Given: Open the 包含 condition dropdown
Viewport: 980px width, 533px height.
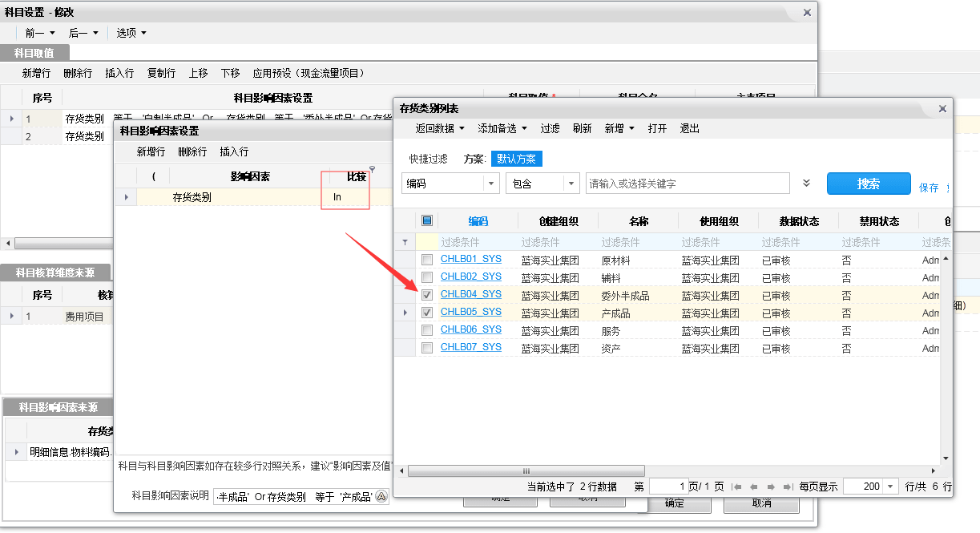Looking at the screenshot, I should tap(571, 184).
